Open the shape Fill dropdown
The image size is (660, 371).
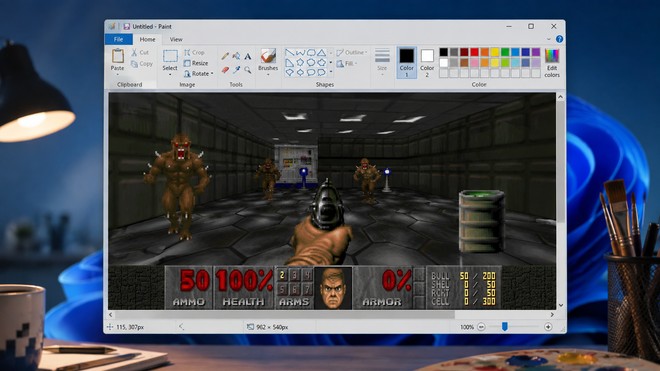click(x=347, y=64)
